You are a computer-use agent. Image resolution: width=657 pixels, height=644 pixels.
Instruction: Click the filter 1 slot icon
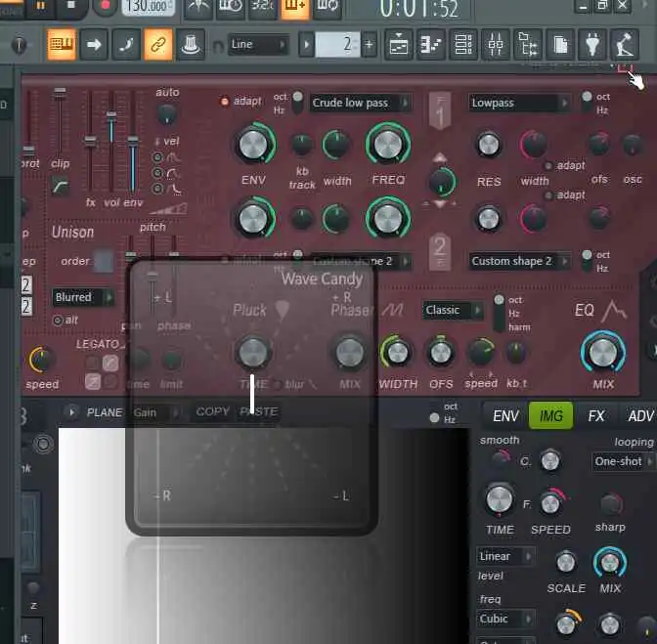[440, 111]
